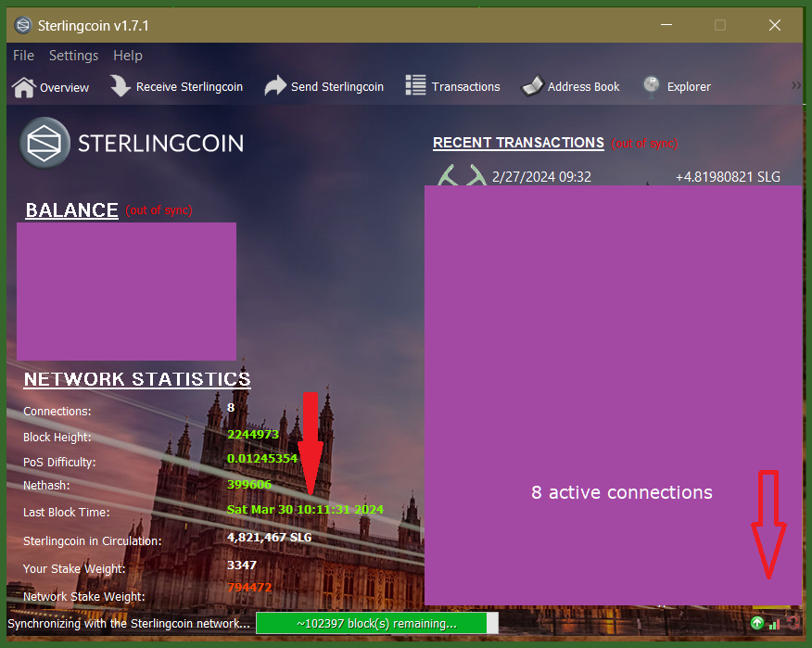
Task: Close the Sterlingcoin window
Action: point(775,25)
